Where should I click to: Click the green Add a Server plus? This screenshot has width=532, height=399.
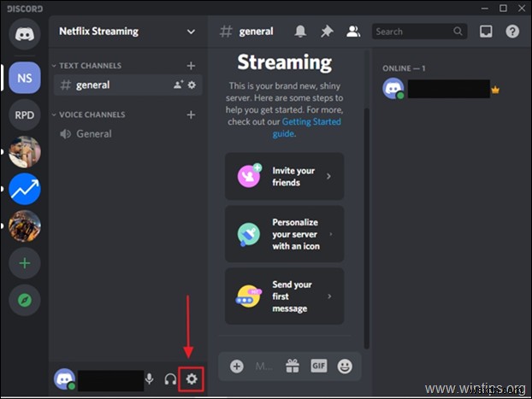25,263
